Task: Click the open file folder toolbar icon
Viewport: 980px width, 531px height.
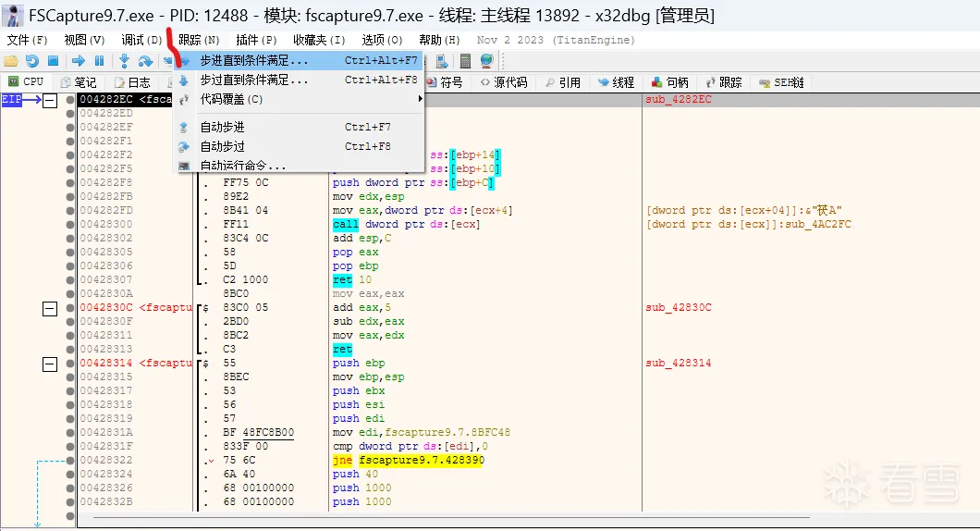Action: [11, 61]
